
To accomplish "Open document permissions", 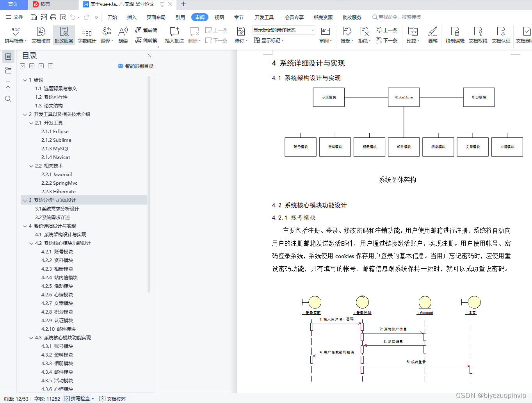I will [478, 35].
